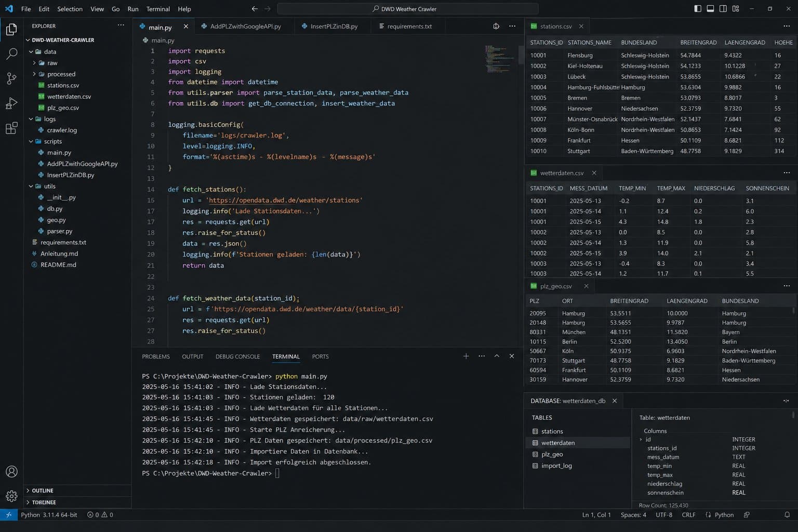Go forward with the navigation arrow
Screen dimensions: 798x532
[268, 9]
